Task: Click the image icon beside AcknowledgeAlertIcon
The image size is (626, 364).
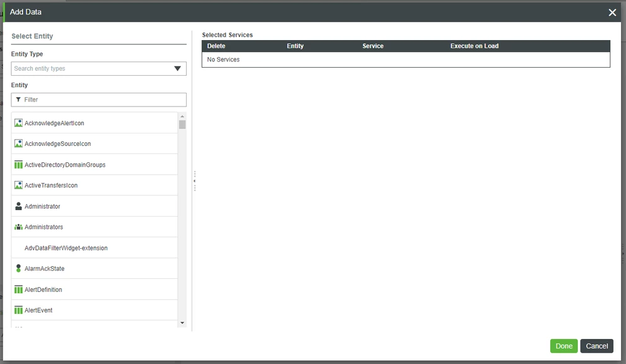Action: point(18,123)
